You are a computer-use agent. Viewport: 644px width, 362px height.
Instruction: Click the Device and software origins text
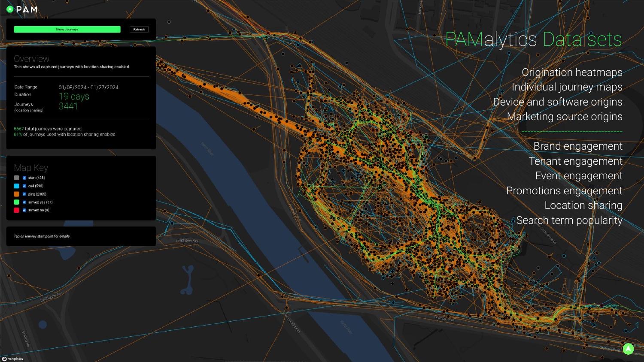tap(558, 102)
